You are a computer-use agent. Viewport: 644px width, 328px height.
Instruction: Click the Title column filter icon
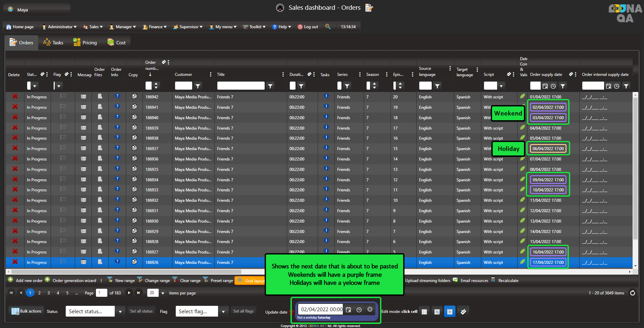(x=270, y=86)
